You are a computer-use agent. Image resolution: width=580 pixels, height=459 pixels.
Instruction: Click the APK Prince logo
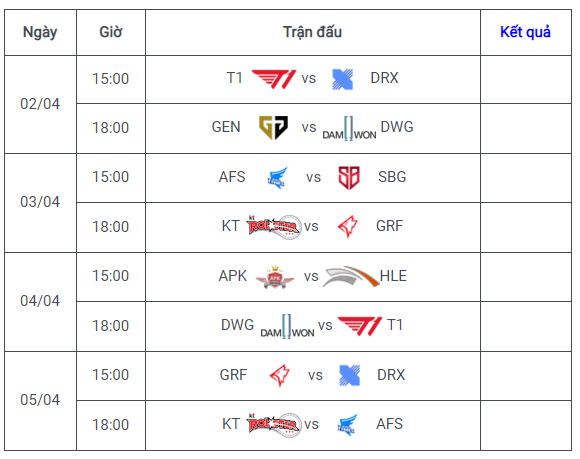click(275, 277)
